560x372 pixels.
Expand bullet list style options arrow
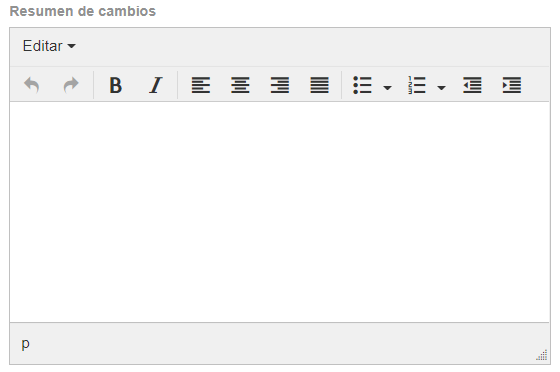387,87
